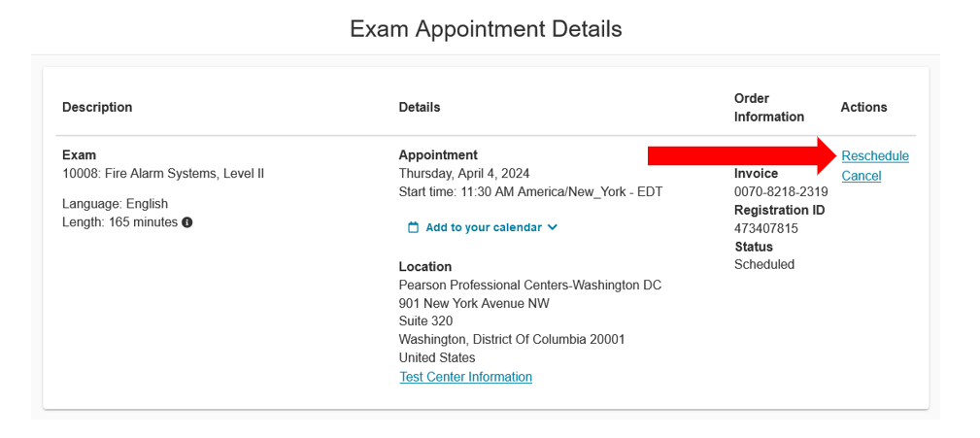980x438 pixels.
Task: Click the Reschedule link
Action: point(875,156)
